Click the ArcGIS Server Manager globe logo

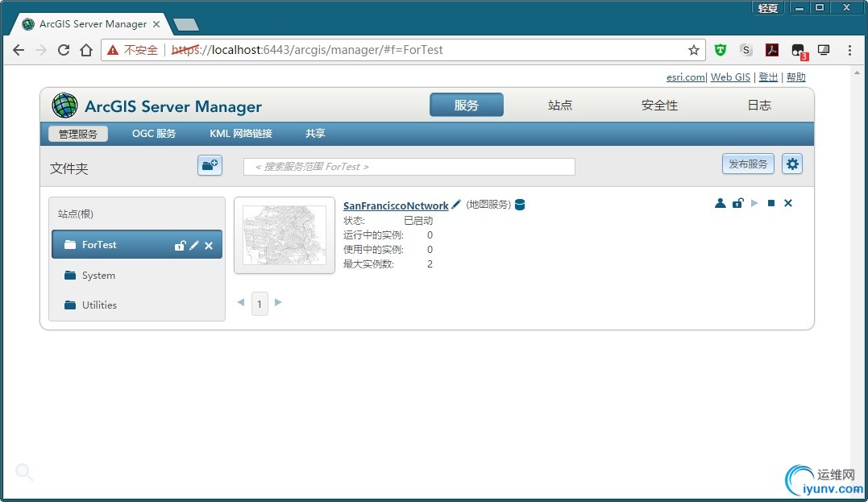64,106
